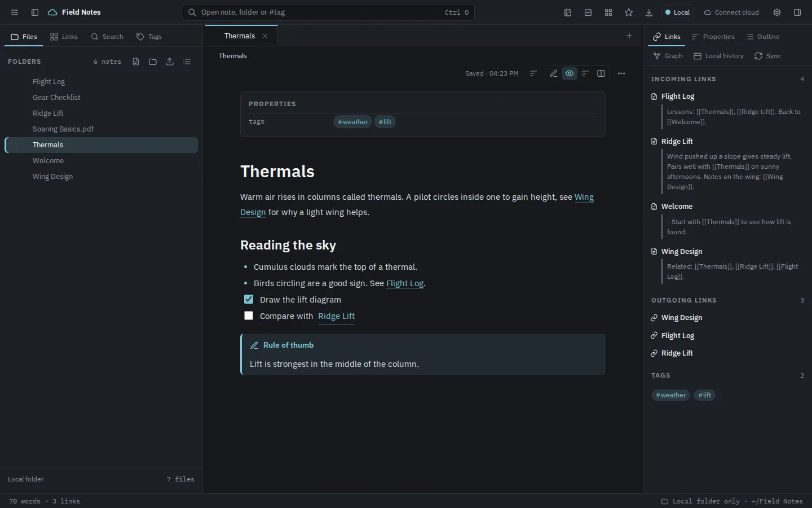This screenshot has height=508, width=812.
Task: Open Wing Design in file list
Action: (x=101, y=177)
